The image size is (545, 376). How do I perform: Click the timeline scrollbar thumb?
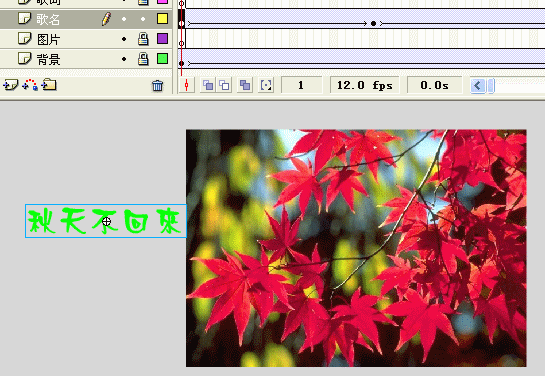491,85
